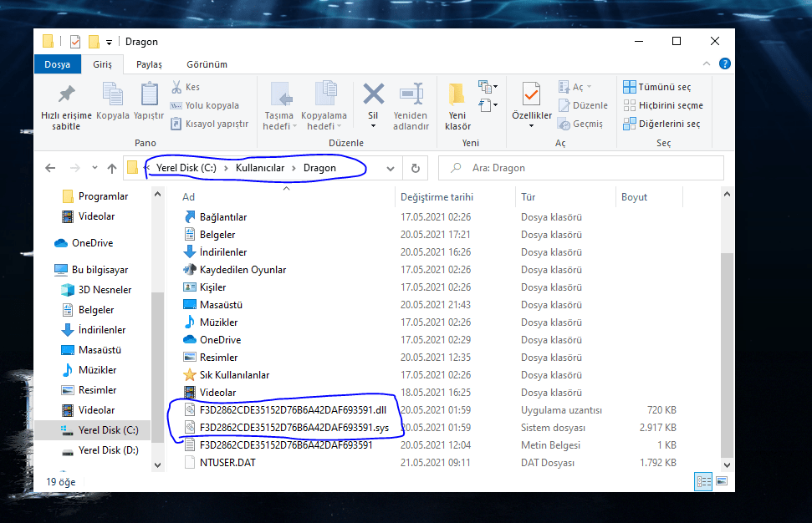Click the properties checkmark icon in title bar
This screenshot has width=812, height=523.
tap(75, 42)
